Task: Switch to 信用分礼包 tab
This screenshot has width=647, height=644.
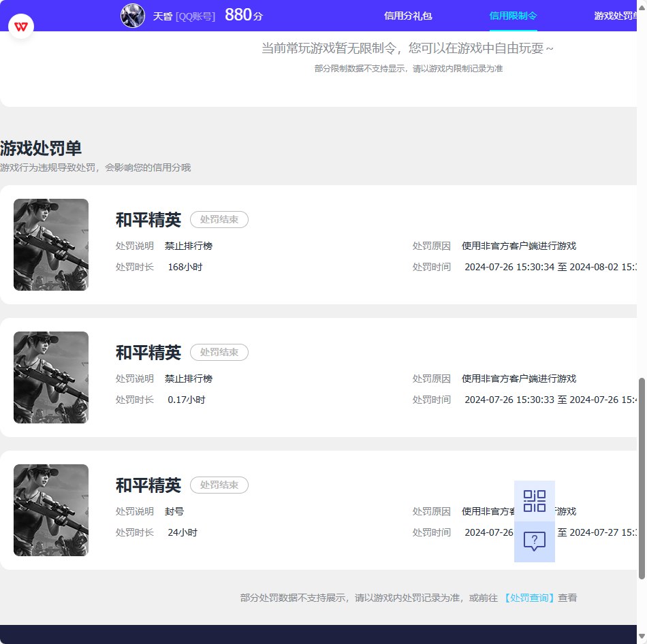Action: pyautogui.click(x=408, y=16)
